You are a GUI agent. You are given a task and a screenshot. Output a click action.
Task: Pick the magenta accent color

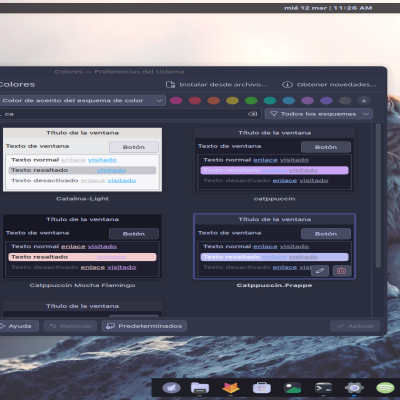(176, 100)
